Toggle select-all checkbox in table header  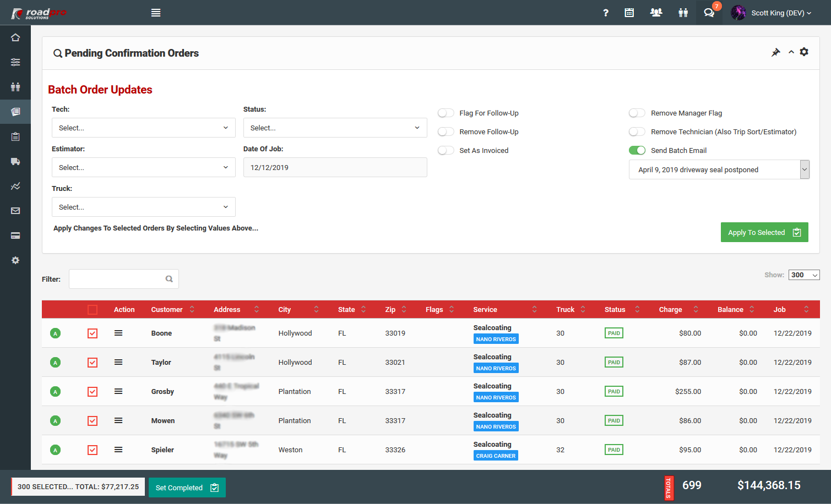coord(93,310)
